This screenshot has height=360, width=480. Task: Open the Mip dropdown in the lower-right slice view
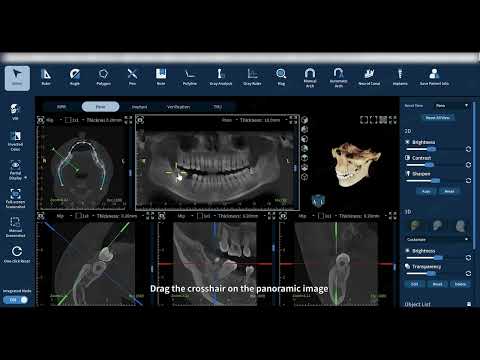point(306,216)
